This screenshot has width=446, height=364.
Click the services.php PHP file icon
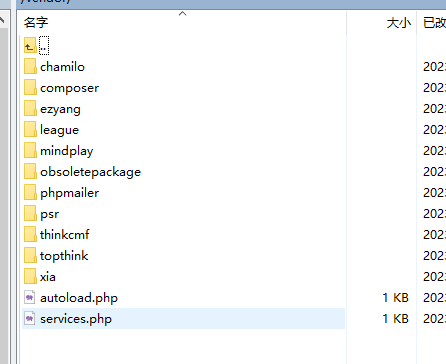point(30,318)
